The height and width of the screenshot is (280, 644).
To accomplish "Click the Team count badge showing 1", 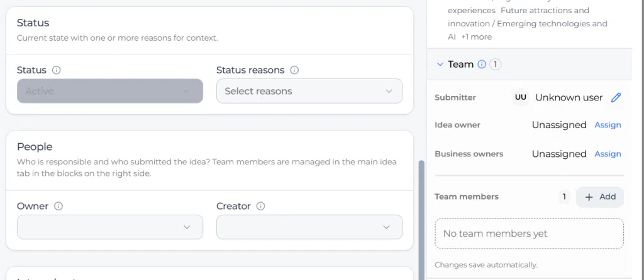I will 496,65.
